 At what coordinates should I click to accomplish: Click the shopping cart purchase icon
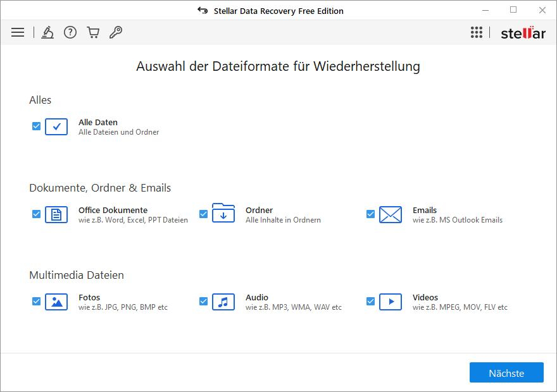click(x=92, y=32)
